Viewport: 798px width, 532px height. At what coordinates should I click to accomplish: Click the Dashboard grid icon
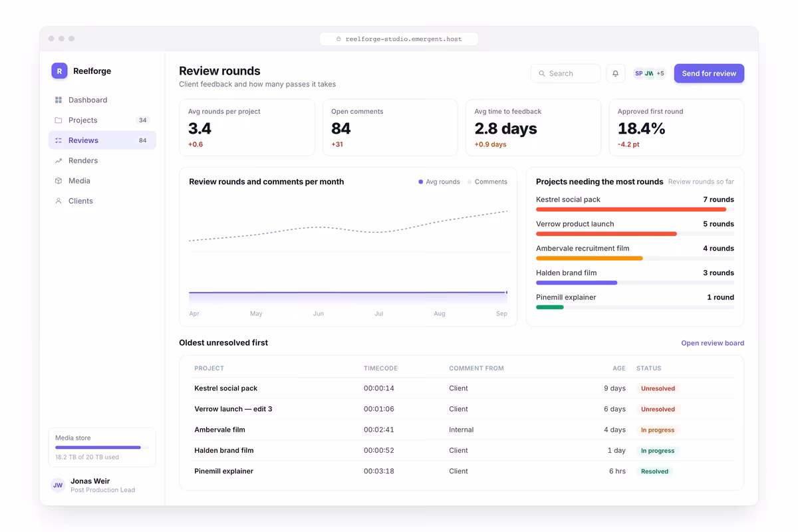pyautogui.click(x=59, y=100)
